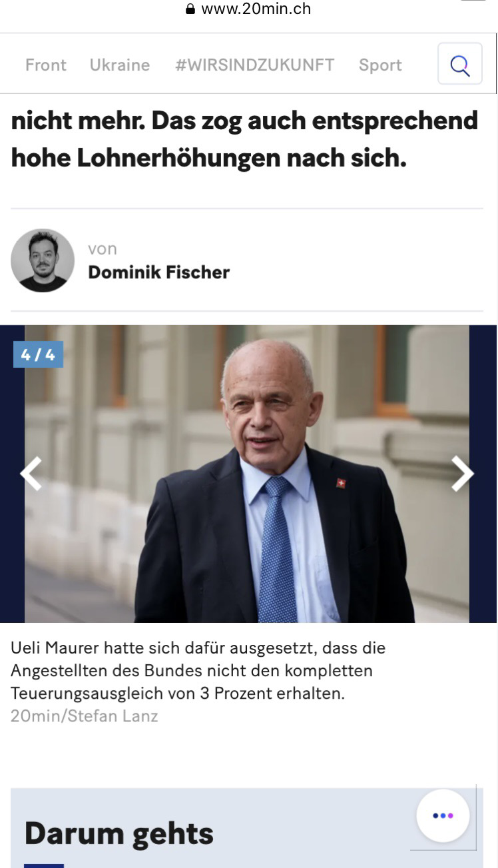Image resolution: width=498 pixels, height=868 pixels.
Task: Tap the three-dots floating action button
Action: click(x=443, y=815)
